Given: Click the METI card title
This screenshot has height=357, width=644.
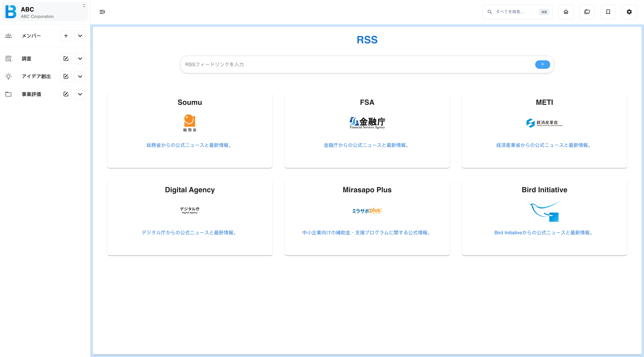Looking at the screenshot, I should click(544, 102).
